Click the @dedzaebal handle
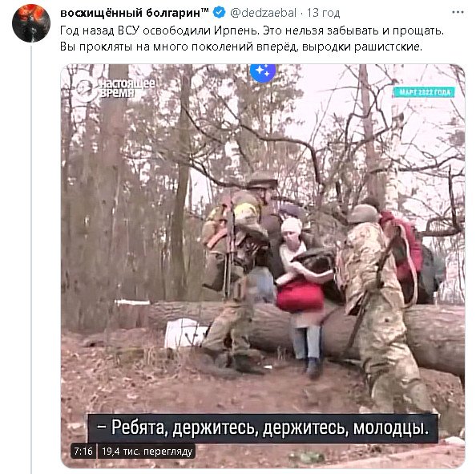 pos(263,13)
